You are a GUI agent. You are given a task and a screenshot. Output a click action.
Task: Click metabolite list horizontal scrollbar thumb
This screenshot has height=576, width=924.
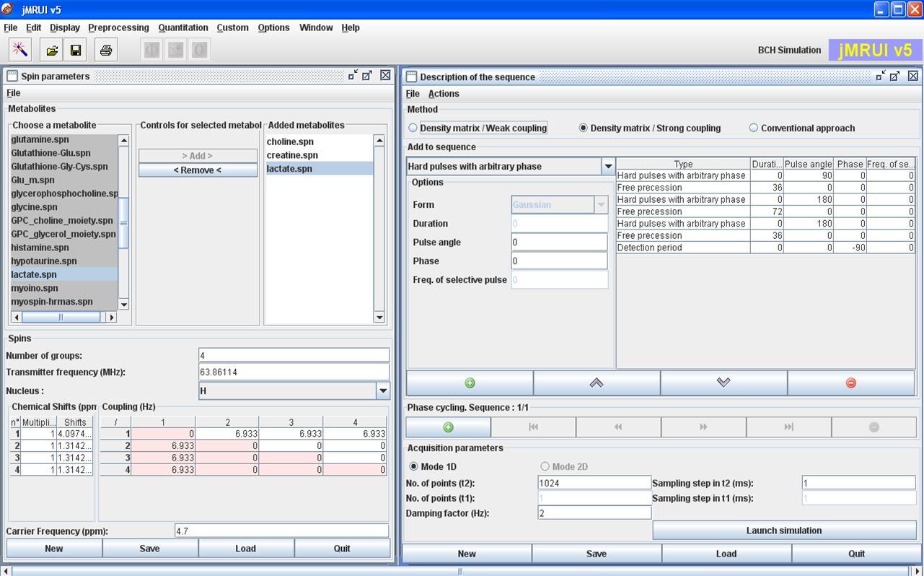tap(61, 317)
